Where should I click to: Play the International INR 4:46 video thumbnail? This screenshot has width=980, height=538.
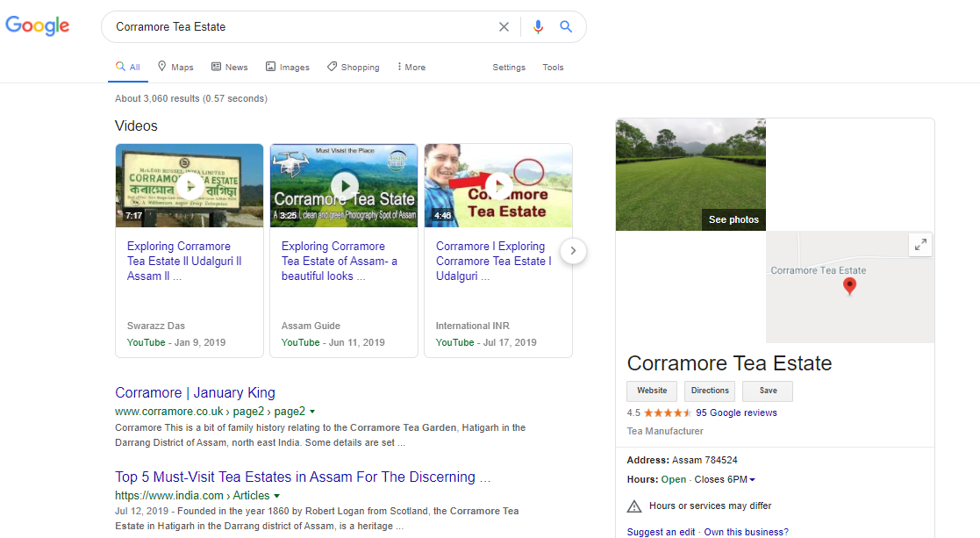click(498, 185)
